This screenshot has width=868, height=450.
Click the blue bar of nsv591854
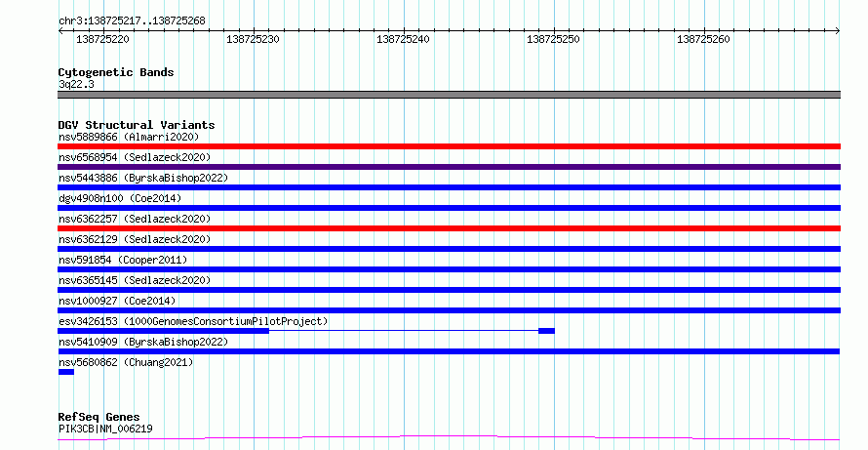coord(449,269)
